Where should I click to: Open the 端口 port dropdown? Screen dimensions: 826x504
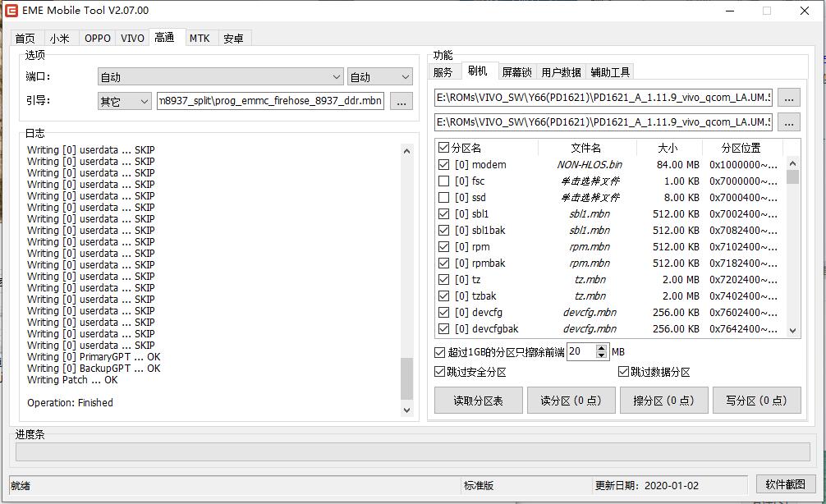220,77
